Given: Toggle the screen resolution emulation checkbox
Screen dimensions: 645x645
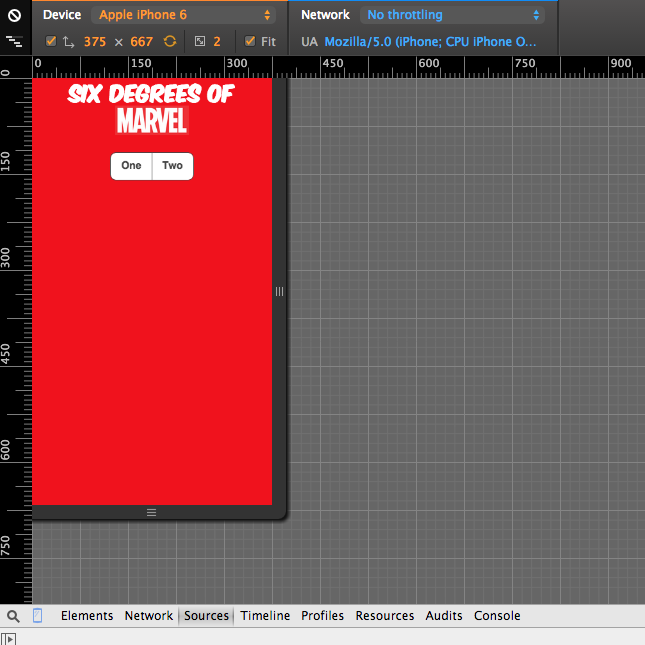Looking at the screenshot, I should tap(51, 41).
